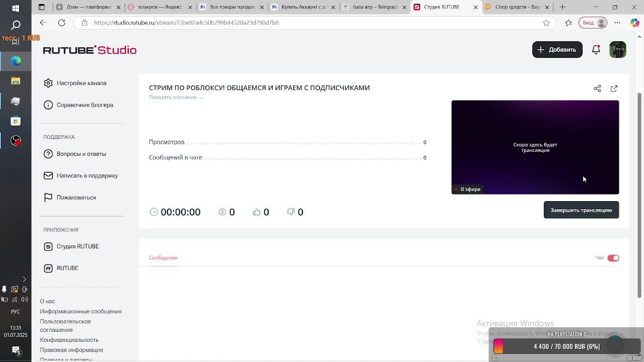The image size is (644, 362).
Task: Open Edge settings and more menu
Action: 617,23
